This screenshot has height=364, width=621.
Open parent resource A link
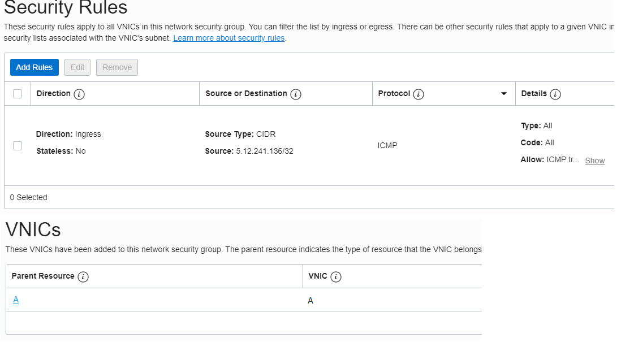coord(16,300)
